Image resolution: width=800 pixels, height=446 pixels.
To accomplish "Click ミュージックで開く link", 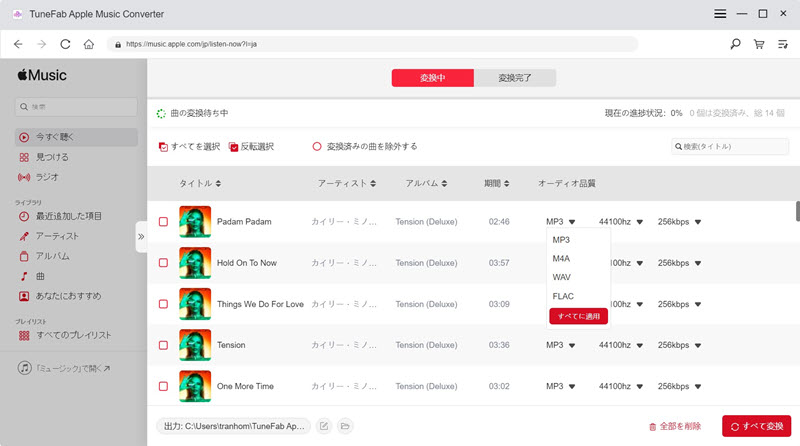I will click(x=64, y=368).
